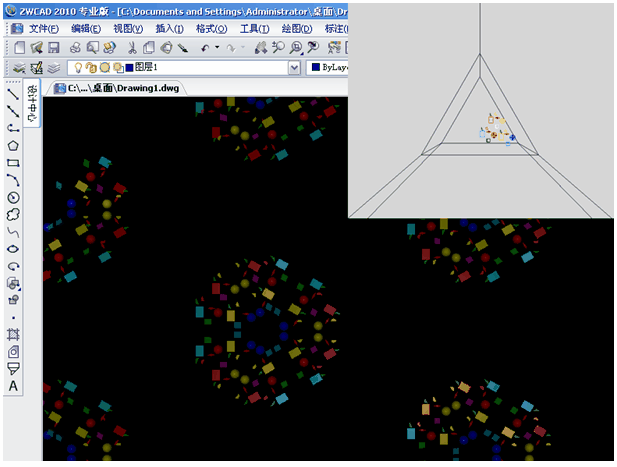This screenshot has height=467, width=617.
Task: Toggle layer freeze sun icon
Action: (104, 68)
